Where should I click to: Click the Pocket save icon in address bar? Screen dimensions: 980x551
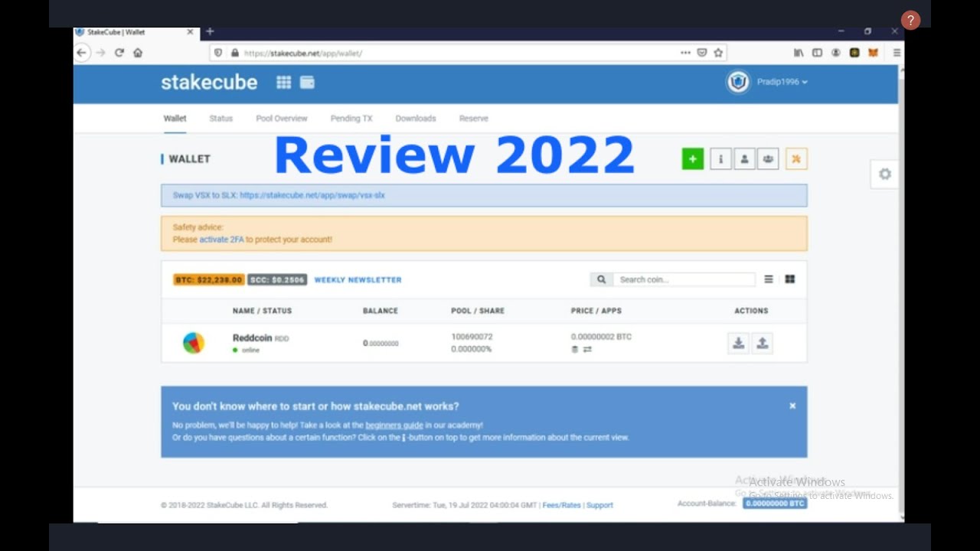pyautogui.click(x=702, y=53)
